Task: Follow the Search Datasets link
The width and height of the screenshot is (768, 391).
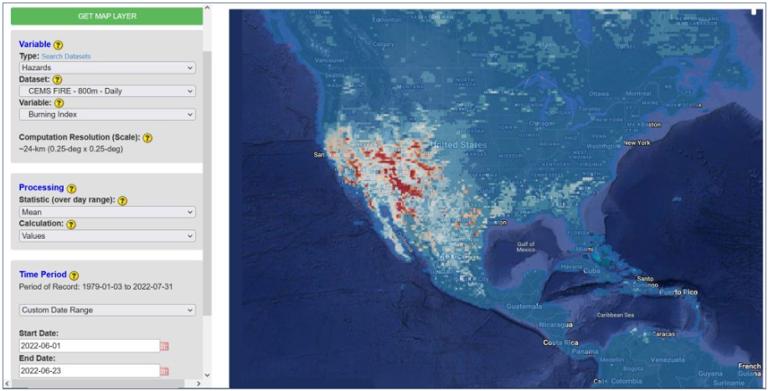Action: pyautogui.click(x=66, y=56)
